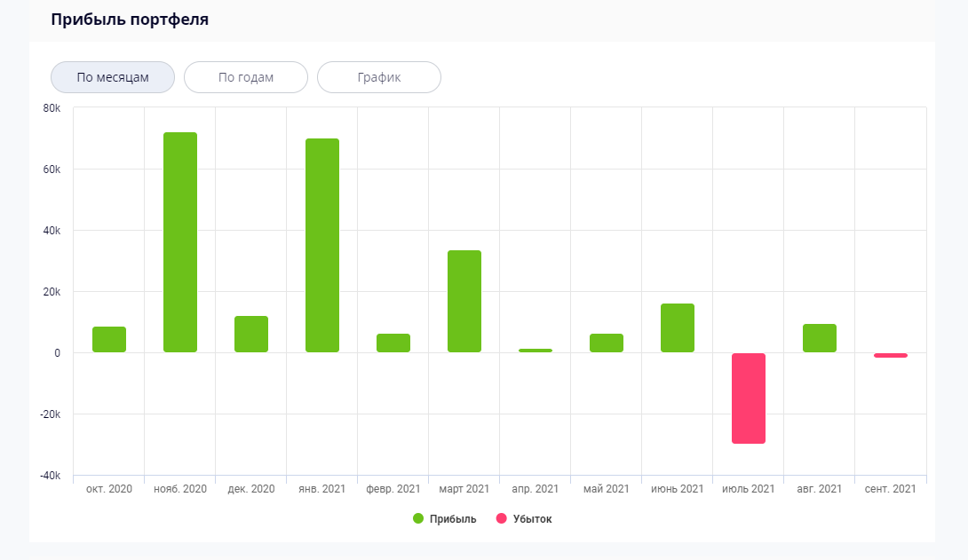The width and height of the screenshot is (968, 560).
Task: Click the май 2021 green bar
Action: click(x=607, y=343)
